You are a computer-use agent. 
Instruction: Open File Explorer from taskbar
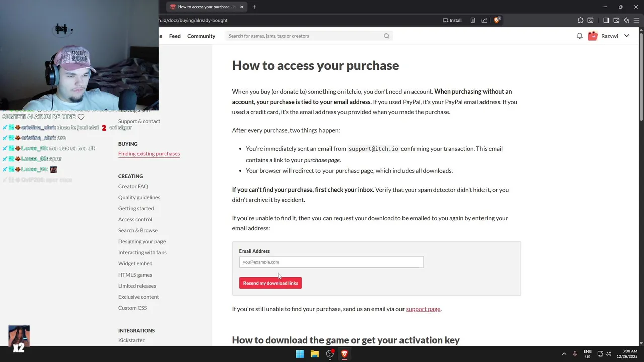pyautogui.click(x=315, y=354)
